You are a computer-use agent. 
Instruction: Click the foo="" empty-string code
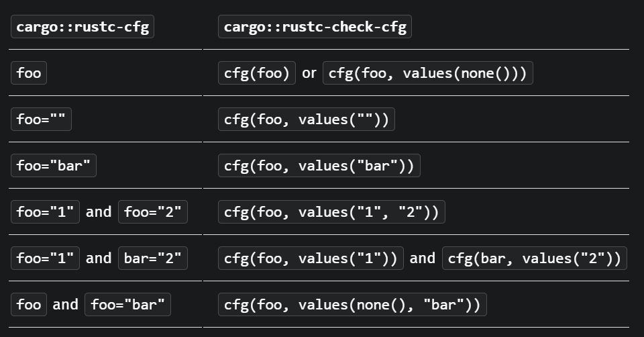41,120
